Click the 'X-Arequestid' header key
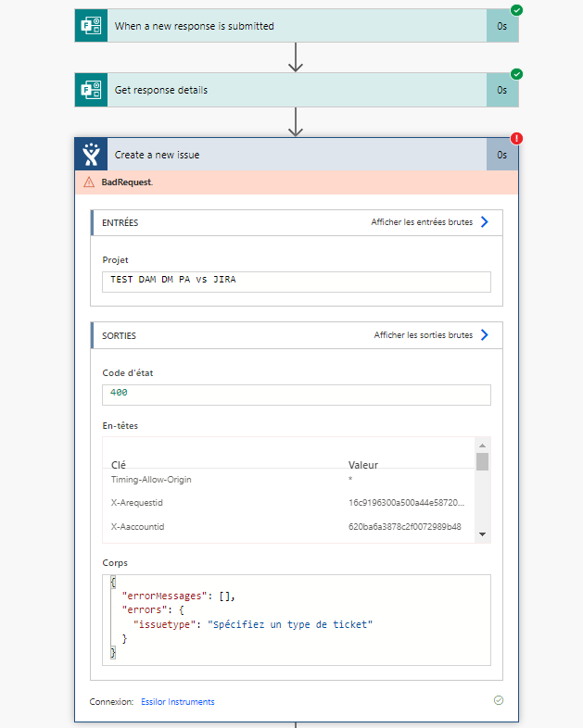This screenshot has height=728, width=583. (136, 502)
